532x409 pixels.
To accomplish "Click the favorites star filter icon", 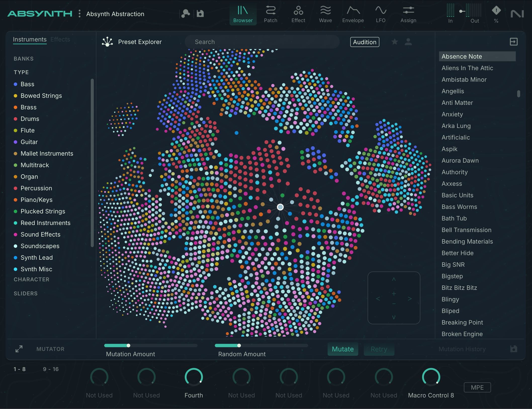I will (x=395, y=42).
